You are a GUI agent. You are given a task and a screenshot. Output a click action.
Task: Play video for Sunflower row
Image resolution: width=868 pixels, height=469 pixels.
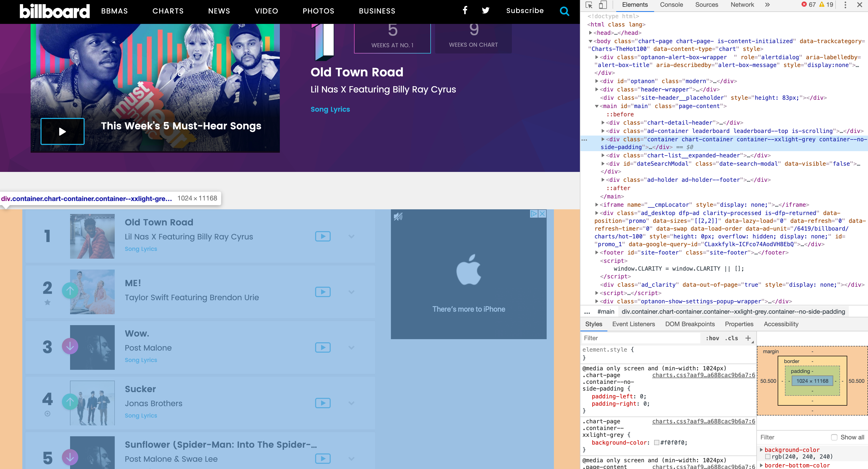click(323, 459)
